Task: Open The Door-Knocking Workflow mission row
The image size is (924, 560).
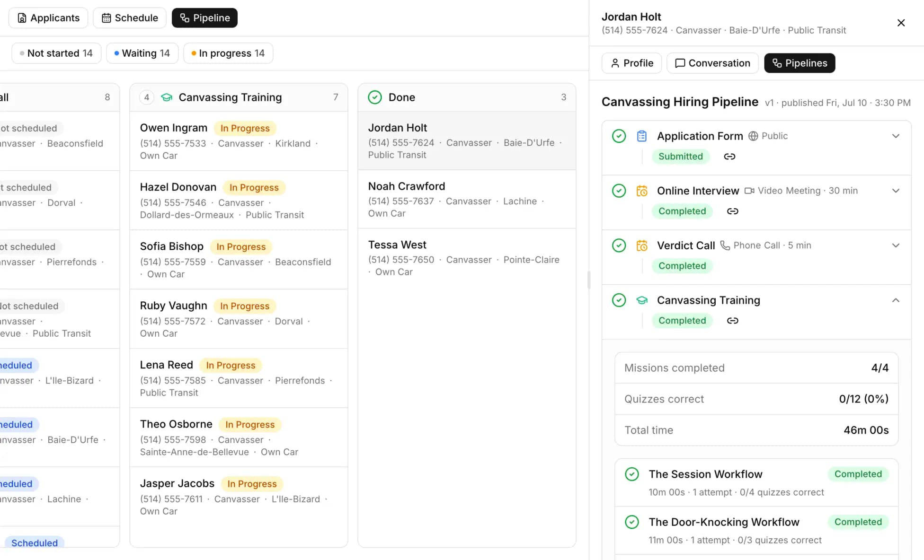Action: 756,530
